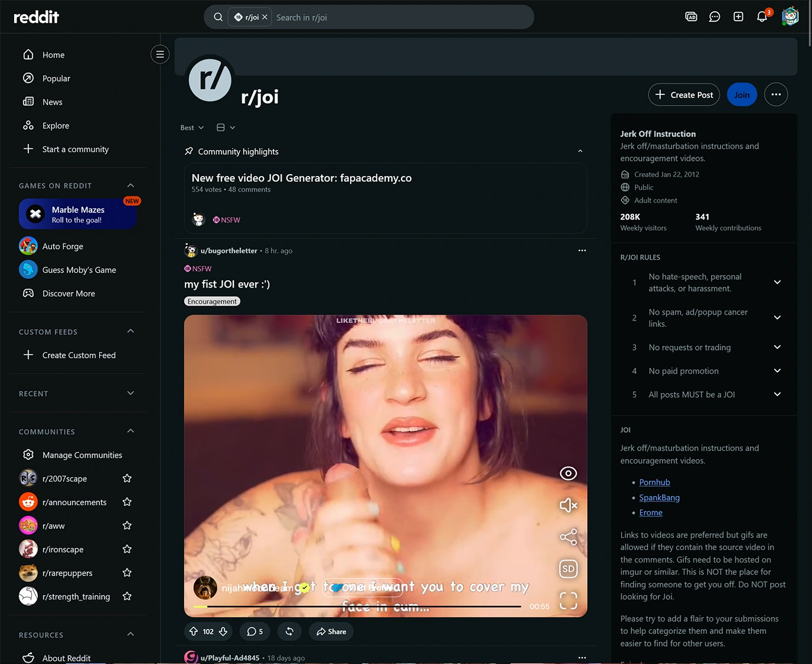Open the overflow menu for u/bugortheletter's post
The image size is (812, 664).
pos(582,250)
